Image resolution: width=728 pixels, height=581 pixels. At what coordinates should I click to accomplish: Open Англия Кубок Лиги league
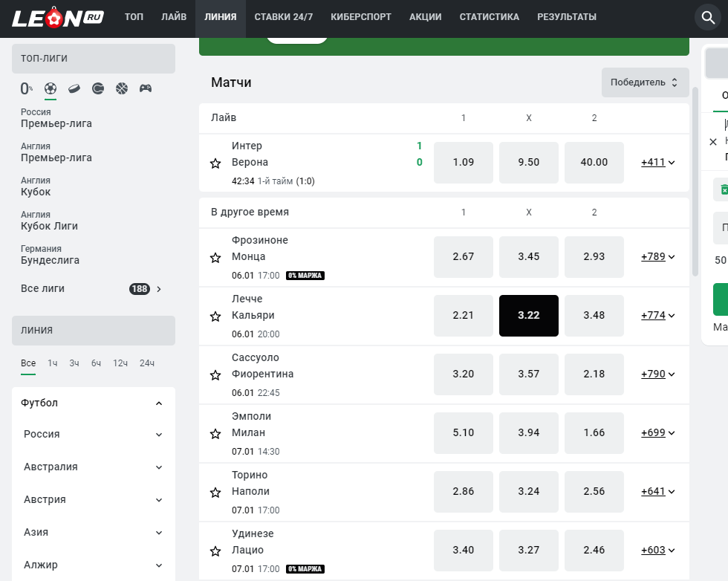click(49, 221)
